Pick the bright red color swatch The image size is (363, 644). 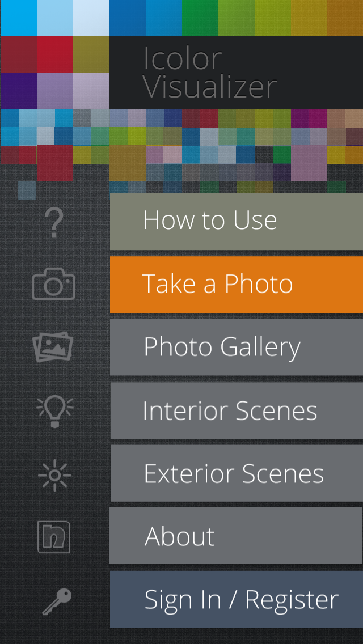55,54
